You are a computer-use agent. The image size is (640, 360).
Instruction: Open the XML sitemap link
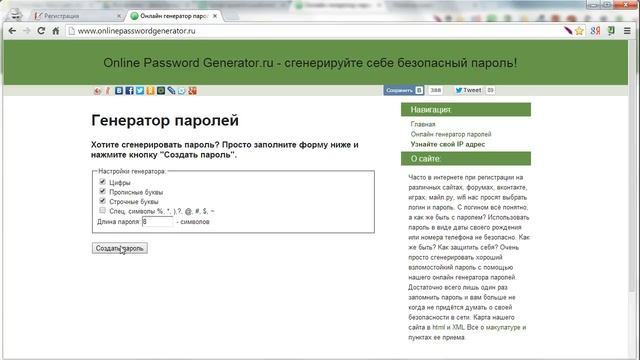click(x=458, y=327)
